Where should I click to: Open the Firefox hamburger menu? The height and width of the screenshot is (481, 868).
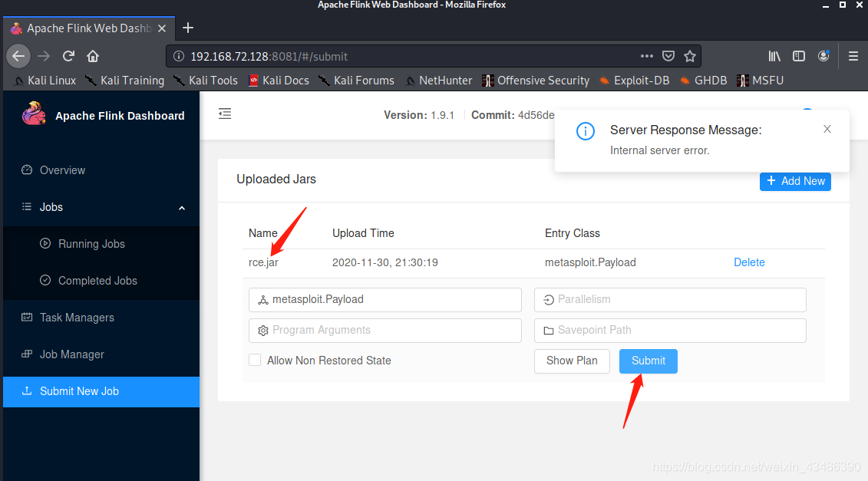point(853,56)
